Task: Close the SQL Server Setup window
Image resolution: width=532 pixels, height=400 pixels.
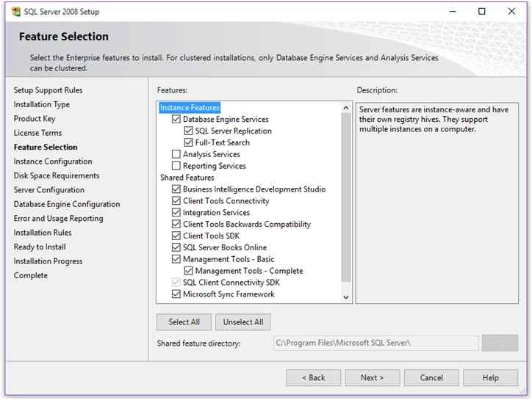Action: point(511,12)
